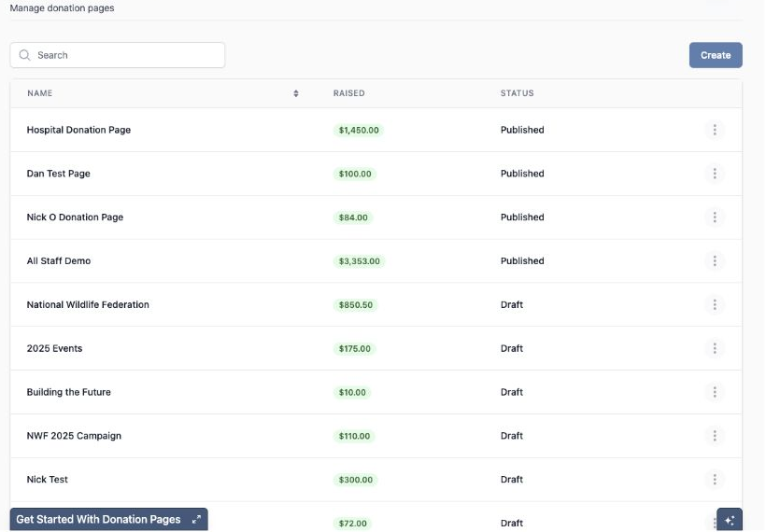The image size is (766, 532).
Task: Open options menu for National Wildlife Federation
Action: [715, 304]
